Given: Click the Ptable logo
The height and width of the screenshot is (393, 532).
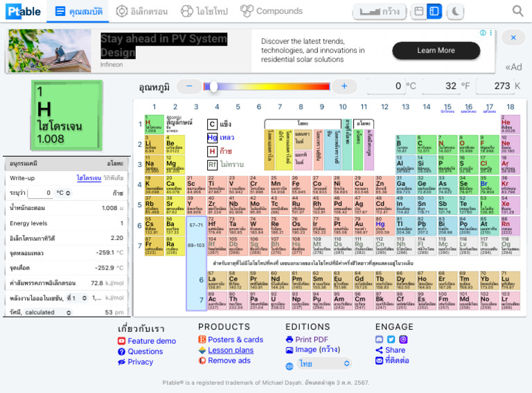Looking at the screenshot, I should [x=23, y=11].
